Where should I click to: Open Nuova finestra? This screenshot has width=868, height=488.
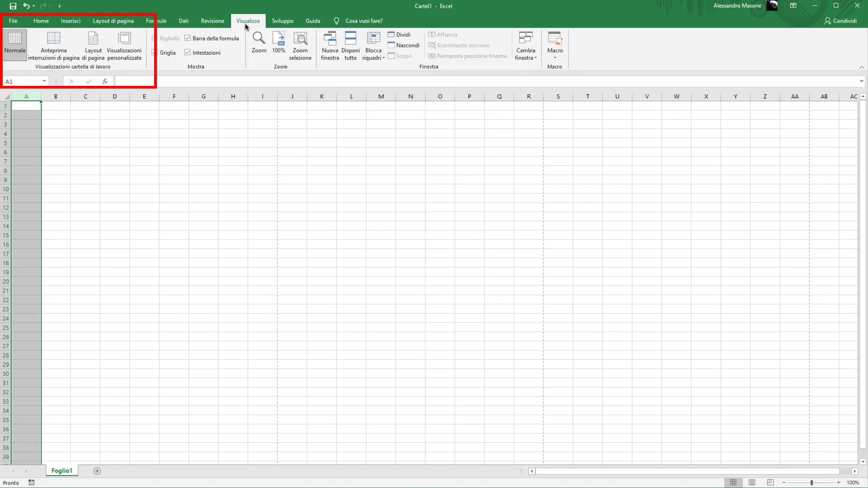click(x=330, y=39)
